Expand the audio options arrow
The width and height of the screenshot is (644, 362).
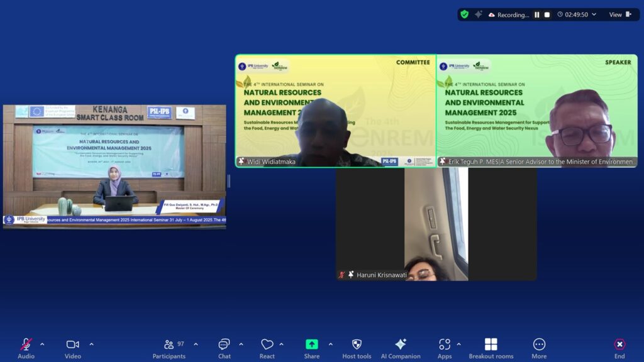click(42, 344)
